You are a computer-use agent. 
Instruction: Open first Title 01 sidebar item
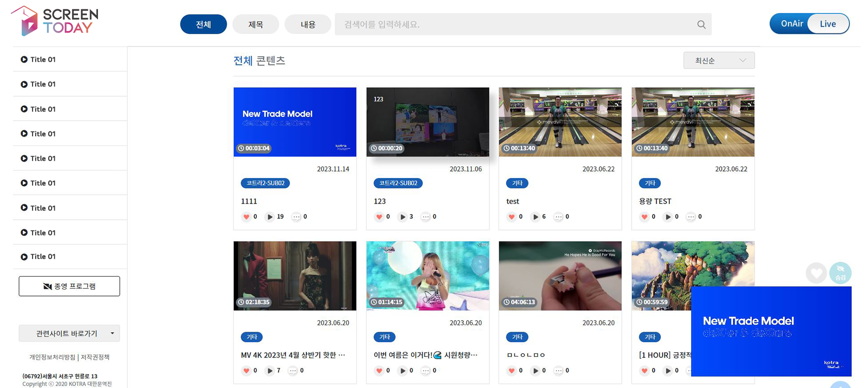click(x=70, y=59)
